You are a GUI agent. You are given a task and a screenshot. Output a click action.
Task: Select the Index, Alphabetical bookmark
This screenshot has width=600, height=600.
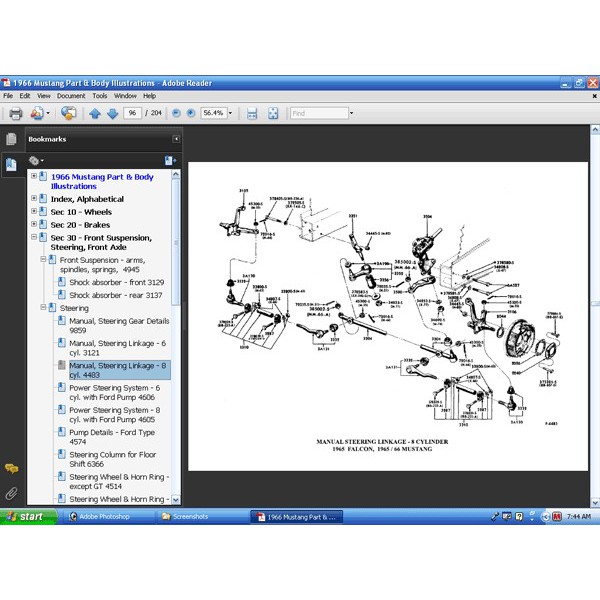tap(87, 199)
